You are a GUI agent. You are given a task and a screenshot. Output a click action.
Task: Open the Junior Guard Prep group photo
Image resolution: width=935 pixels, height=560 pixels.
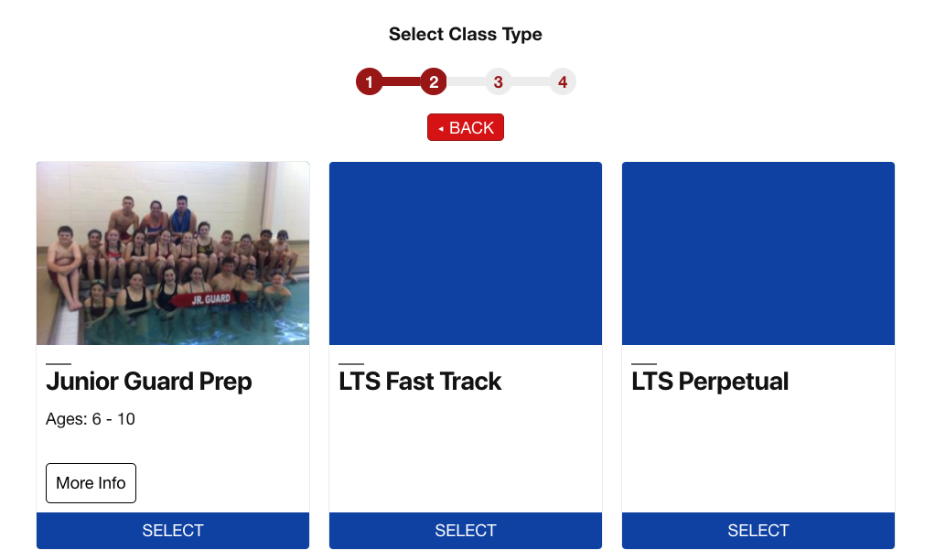173,253
